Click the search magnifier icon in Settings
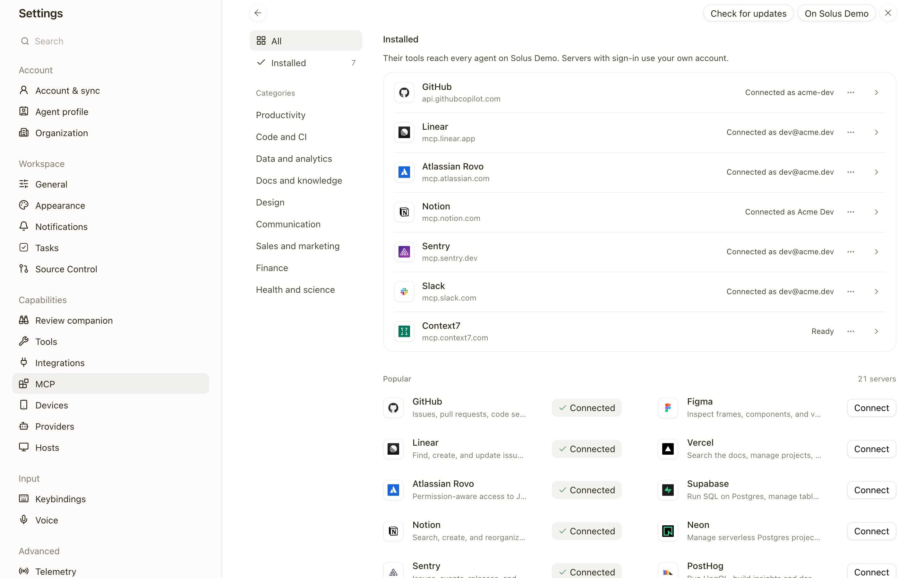This screenshot has width=924, height=578. point(25,41)
